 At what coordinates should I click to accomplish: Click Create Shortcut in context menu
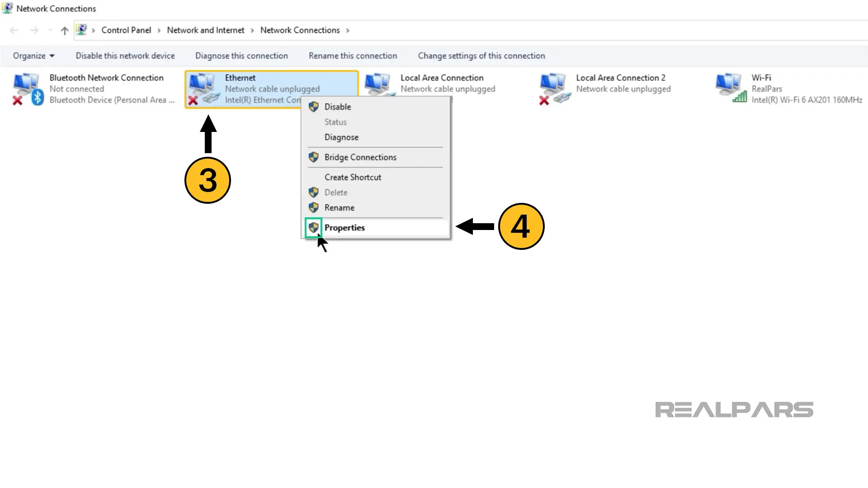point(352,177)
